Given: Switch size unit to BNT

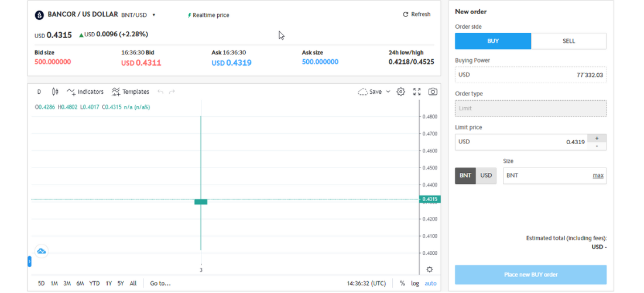Looking at the screenshot, I should tap(465, 175).
